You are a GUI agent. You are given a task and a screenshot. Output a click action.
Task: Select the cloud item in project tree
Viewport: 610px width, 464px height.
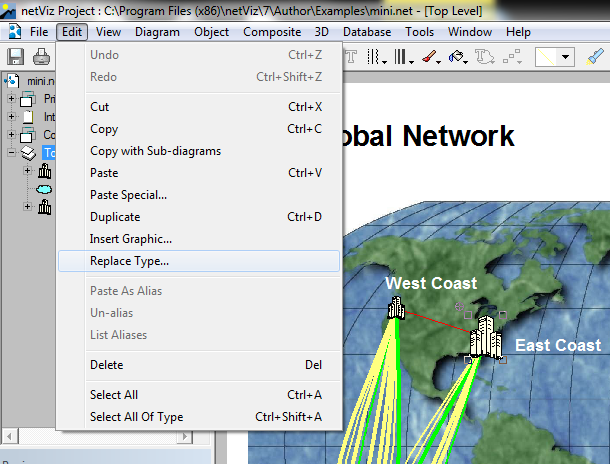[45, 189]
